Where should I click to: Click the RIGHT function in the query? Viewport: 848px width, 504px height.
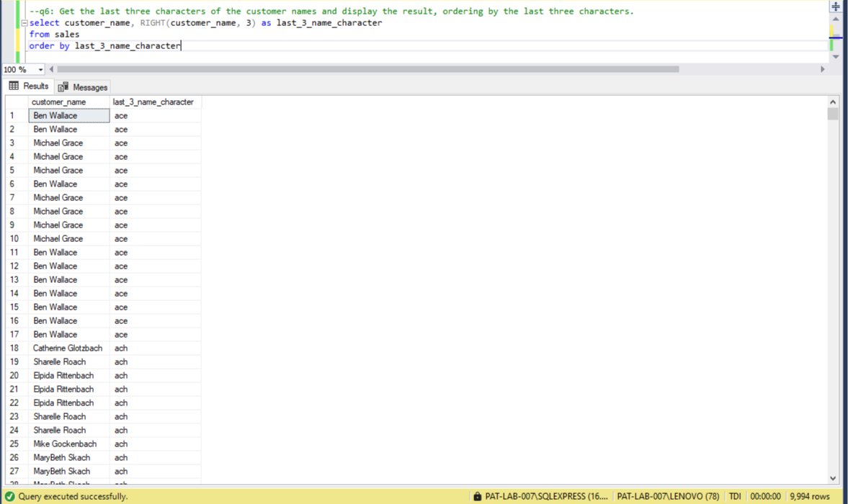tap(153, 23)
